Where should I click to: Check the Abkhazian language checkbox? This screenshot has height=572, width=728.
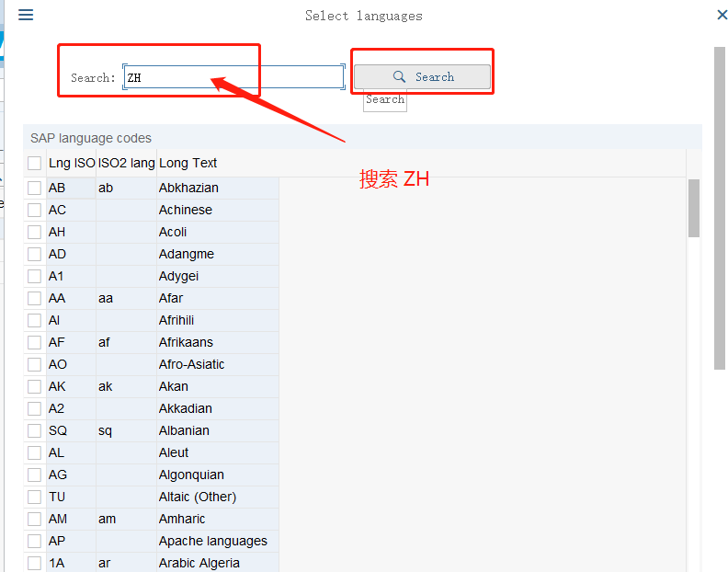pos(35,188)
